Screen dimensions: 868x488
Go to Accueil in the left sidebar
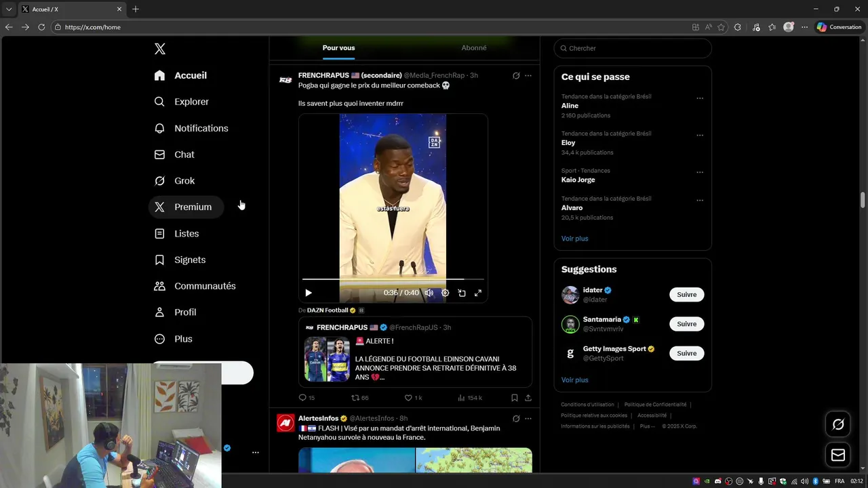click(x=180, y=75)
